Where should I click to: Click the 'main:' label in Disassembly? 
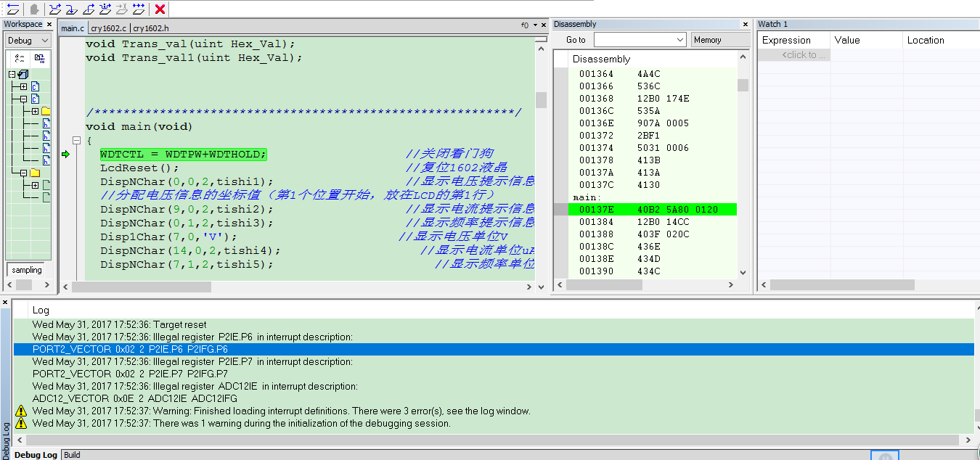coord(587,197)
